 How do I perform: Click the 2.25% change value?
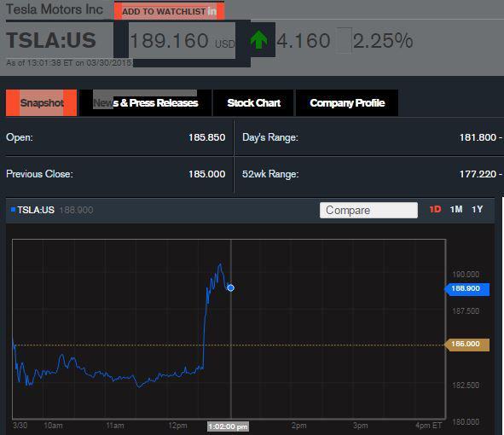tap(383, 41)
